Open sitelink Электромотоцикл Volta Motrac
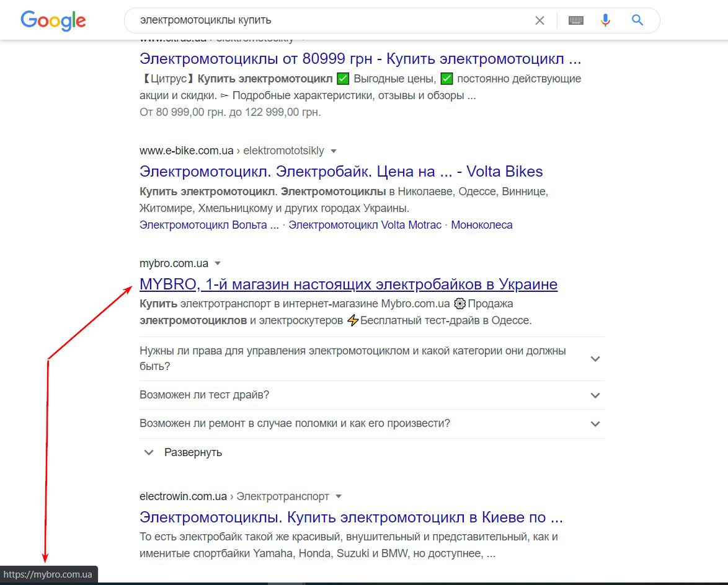Screen dimensions: 728x585 point(365,225)
